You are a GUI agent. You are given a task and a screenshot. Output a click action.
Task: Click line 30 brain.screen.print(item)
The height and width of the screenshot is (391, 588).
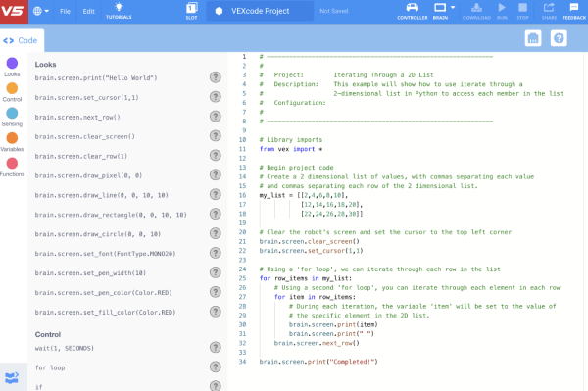333,324
